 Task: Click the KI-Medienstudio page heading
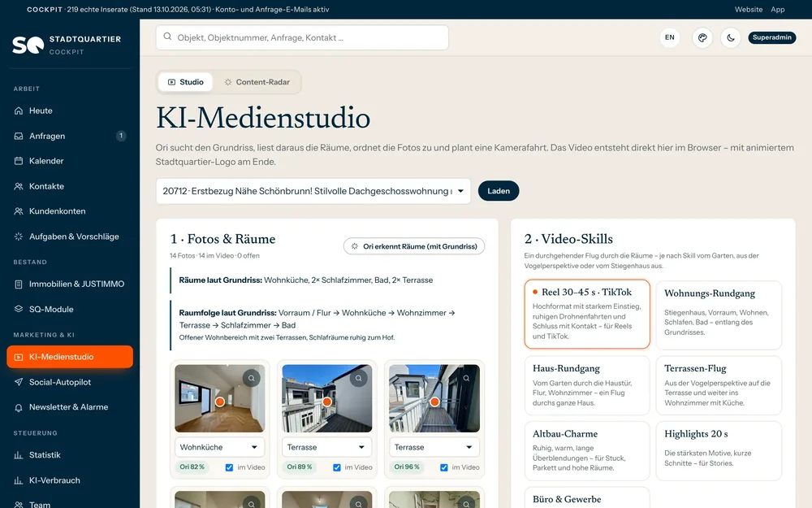pyautogui.click(x=263, y=118)
